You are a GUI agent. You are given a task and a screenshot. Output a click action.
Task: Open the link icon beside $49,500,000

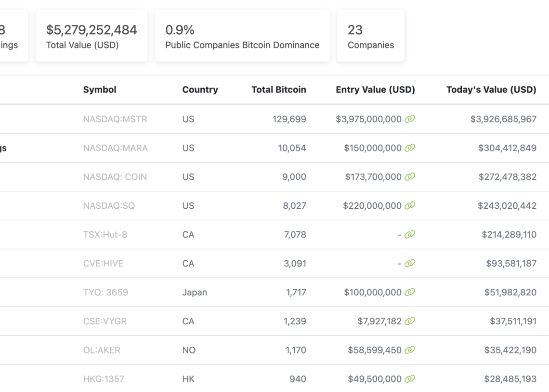409,379
